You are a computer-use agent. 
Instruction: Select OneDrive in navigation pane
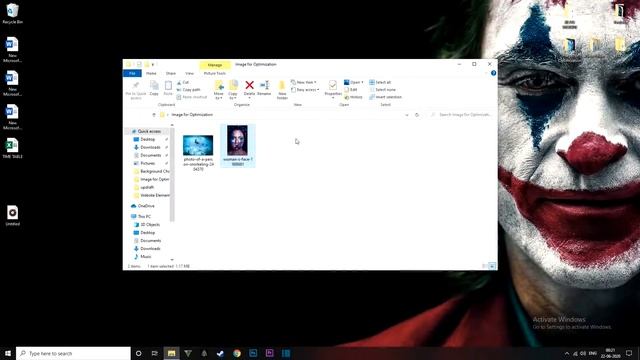pyautogui.click(x=143, y=206)
